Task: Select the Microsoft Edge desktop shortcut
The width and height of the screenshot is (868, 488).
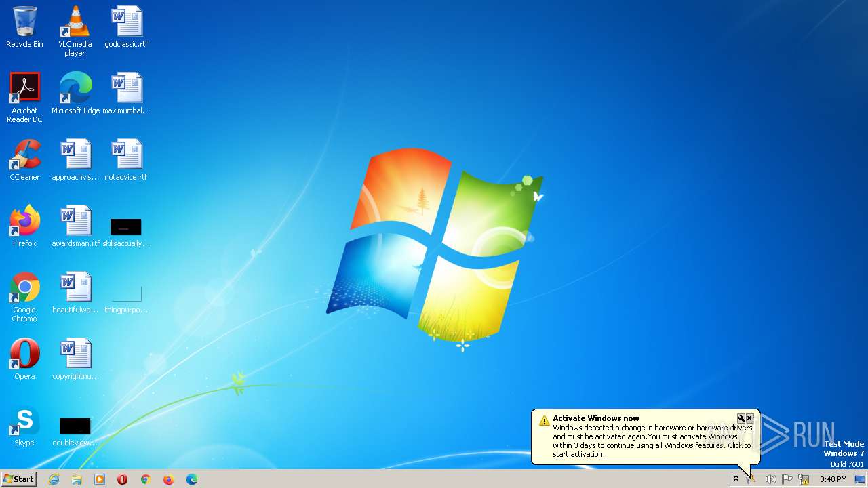Action: (x=75, y=93)
